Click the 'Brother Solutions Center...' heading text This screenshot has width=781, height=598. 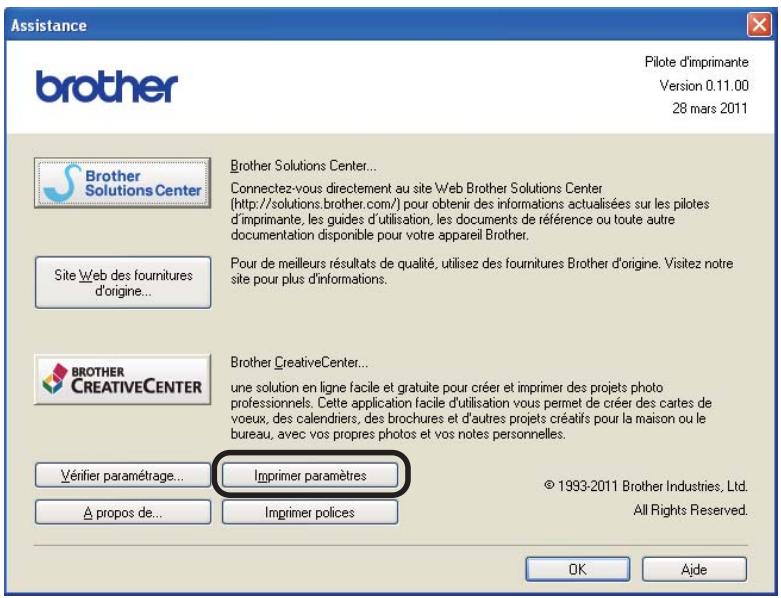(303, 166)
